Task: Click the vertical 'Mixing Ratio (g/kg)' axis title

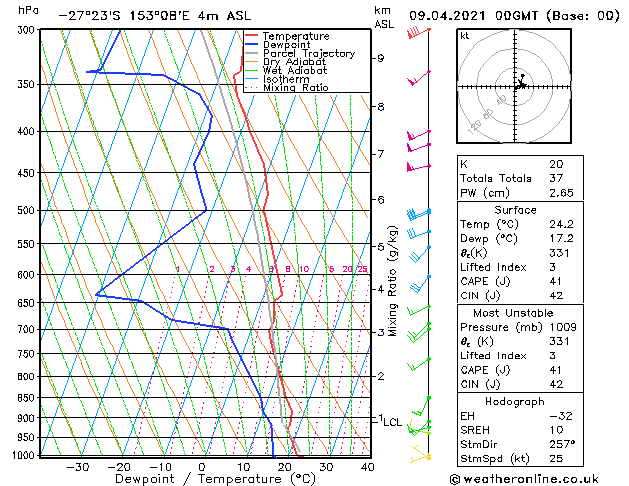Action: pyautogui.click(x=393, y=281)
